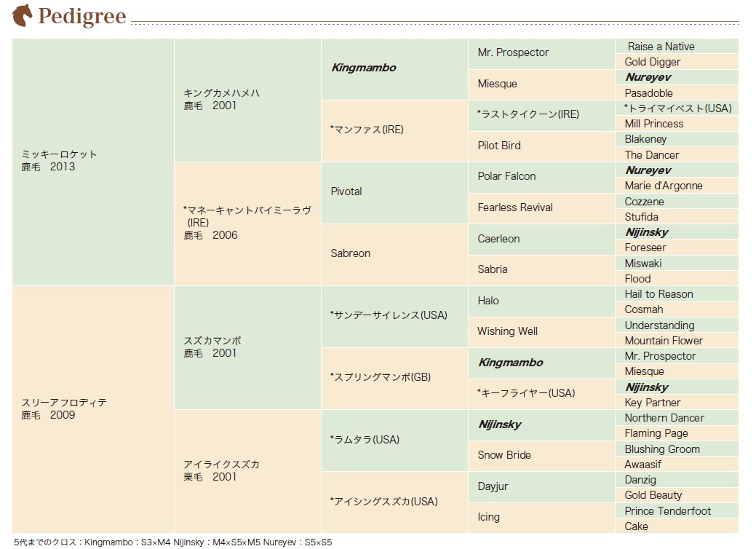Click the horse head logo icon
Viewport: 756px width, 549px height.
(x=22, y=15)
